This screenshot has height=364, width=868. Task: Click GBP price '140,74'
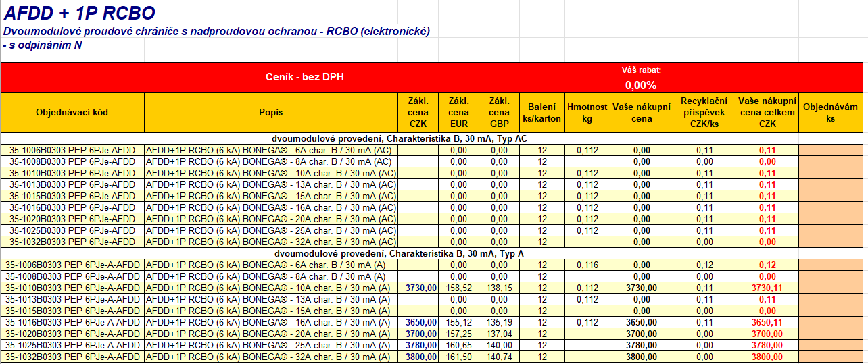tap(499, 357)
